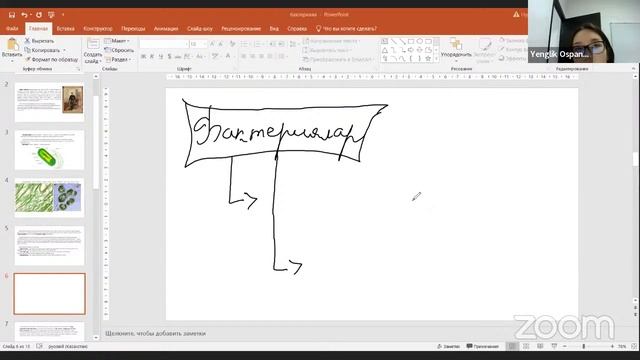Open Примечания comments pane from the status bar
640x360 pixels.
tap(482, 347)
